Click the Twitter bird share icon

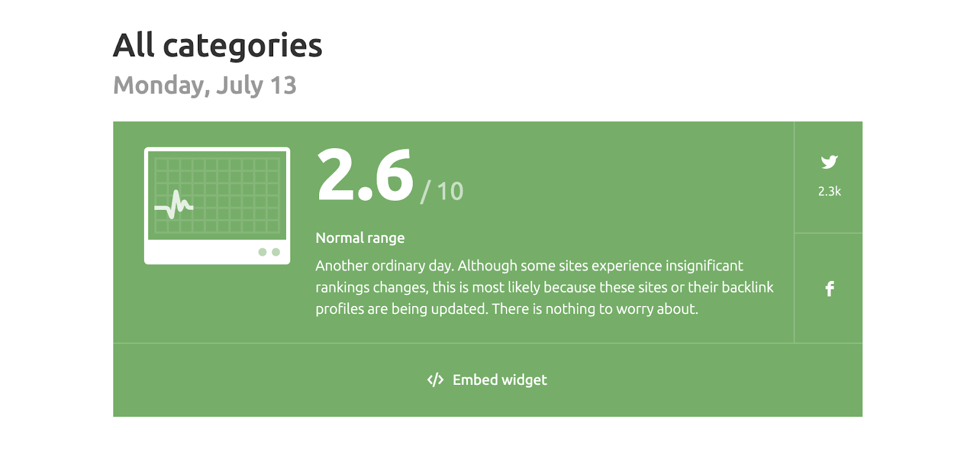point(829,162)
